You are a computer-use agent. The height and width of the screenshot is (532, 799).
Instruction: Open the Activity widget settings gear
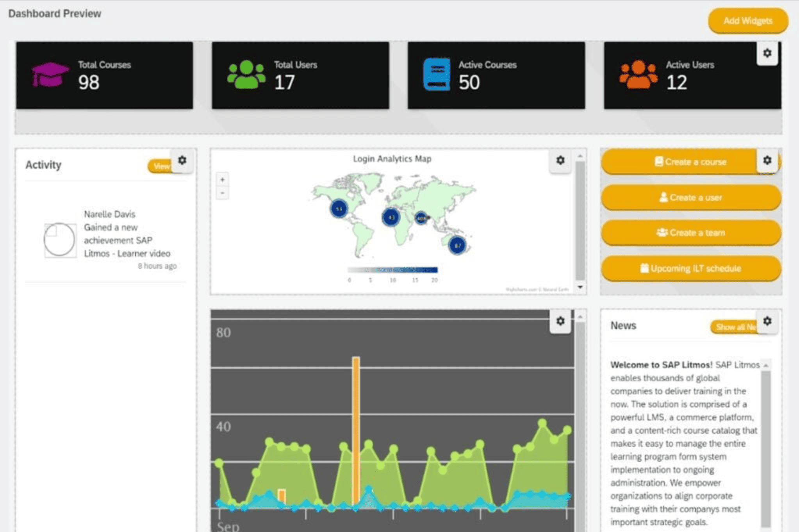click(182, 161)
